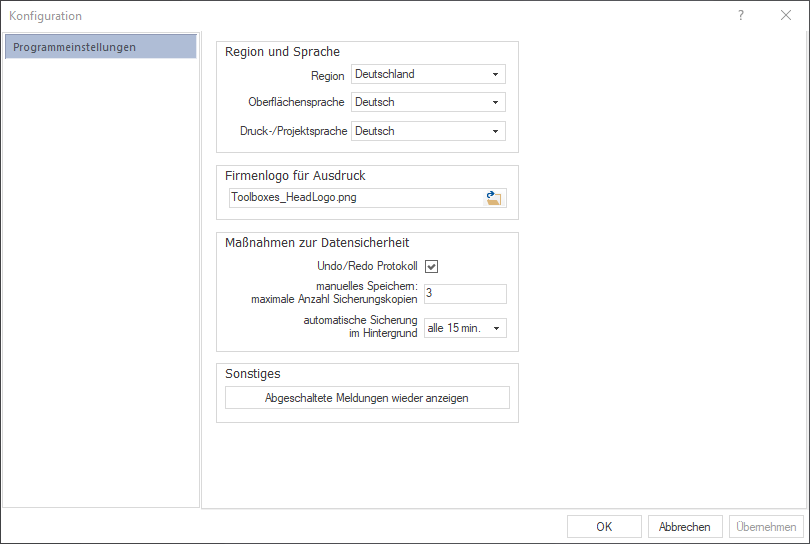
Task: Click the 'Region und Sprache' group heading
Action: click(283, 52)
